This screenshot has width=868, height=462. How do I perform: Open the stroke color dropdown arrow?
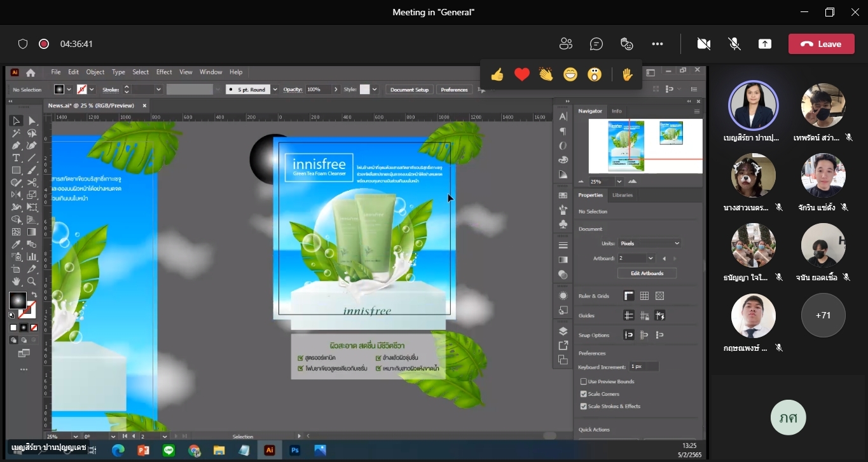(x=92, y=90)
